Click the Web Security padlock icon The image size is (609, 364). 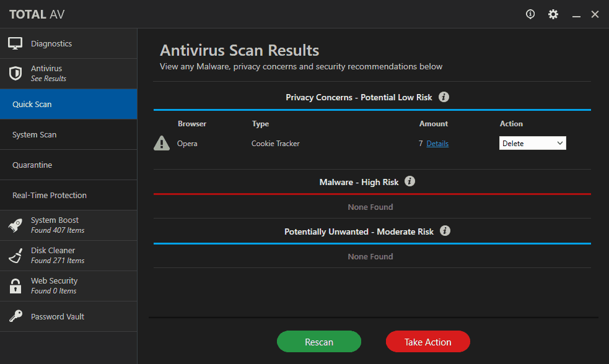pos(15,286)
